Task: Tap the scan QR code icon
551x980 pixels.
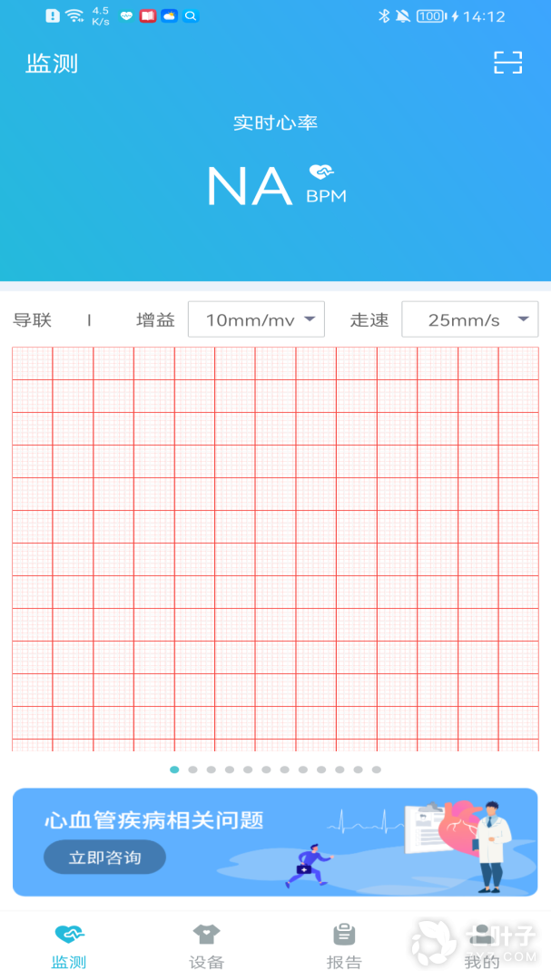Action: (x=507, y=63)
